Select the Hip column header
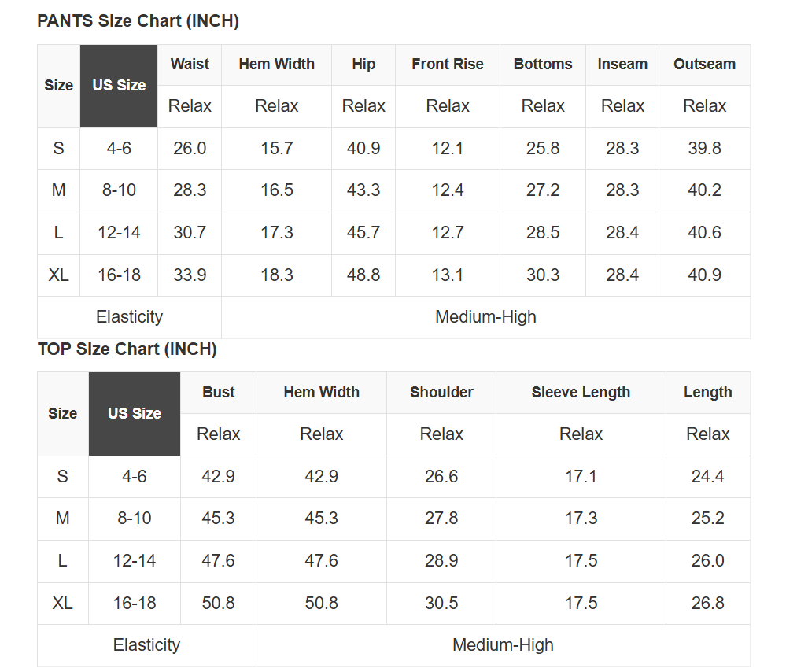This screenshot has height=672, width=797. click(363, 65)
